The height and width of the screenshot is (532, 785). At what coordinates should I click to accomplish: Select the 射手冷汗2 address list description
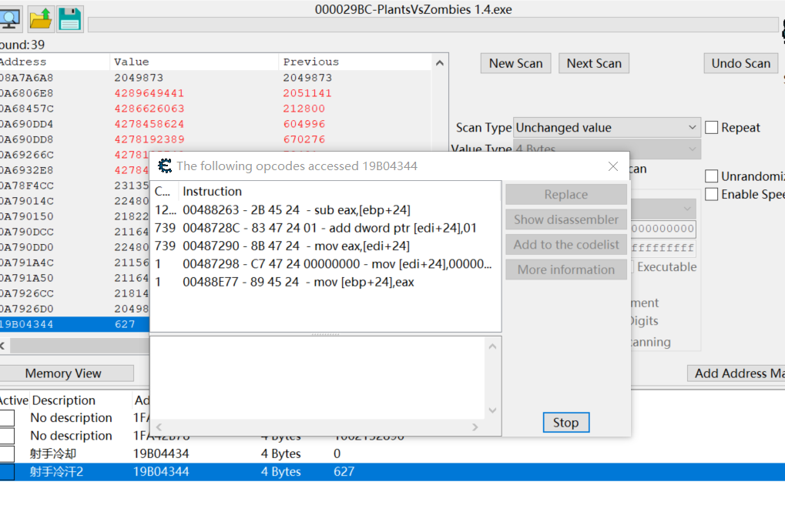point(56,472)
